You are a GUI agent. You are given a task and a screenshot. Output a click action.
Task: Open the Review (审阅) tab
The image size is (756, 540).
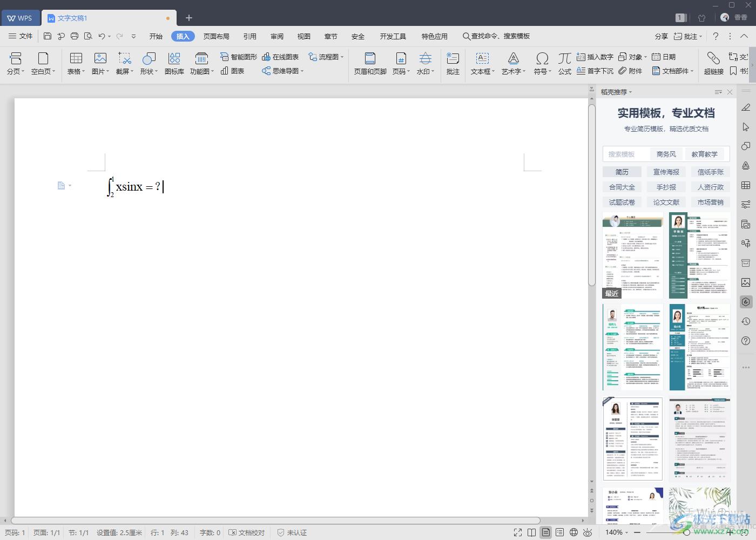(x=277, y=36)
